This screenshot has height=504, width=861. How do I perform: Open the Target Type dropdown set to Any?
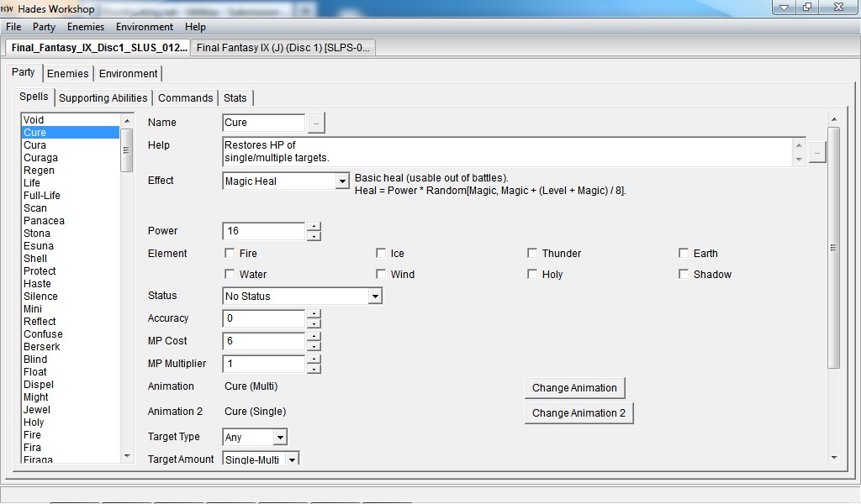coord(280,438)
